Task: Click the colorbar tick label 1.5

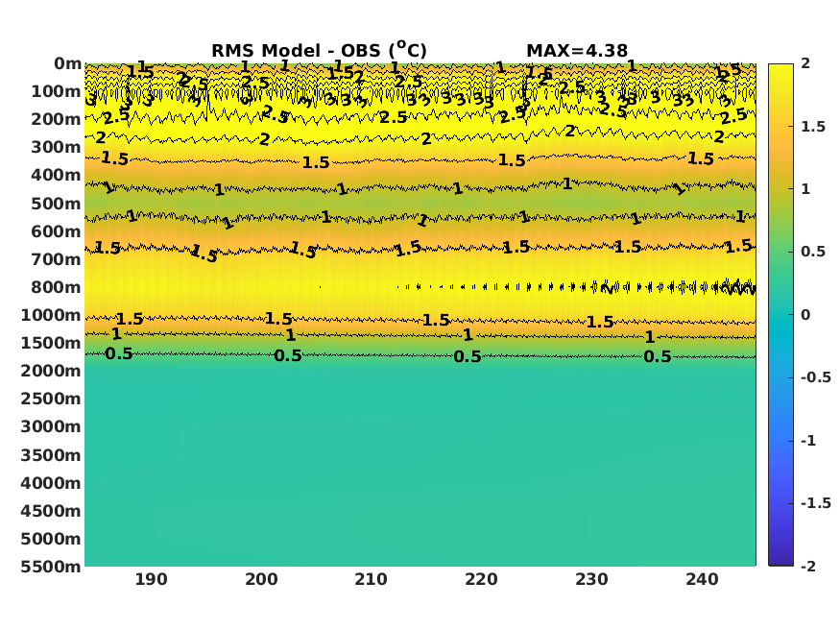Action: point(813,127)
